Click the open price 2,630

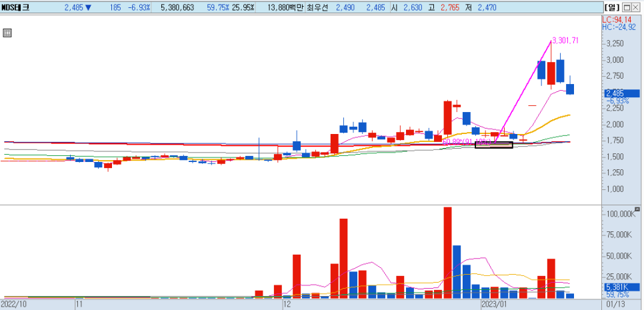tap(412, 7)
